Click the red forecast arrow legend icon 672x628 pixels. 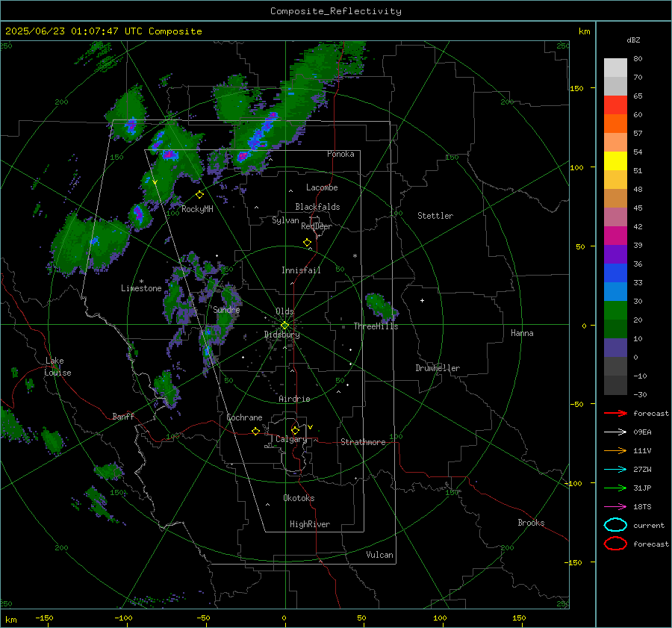point(615,413)
